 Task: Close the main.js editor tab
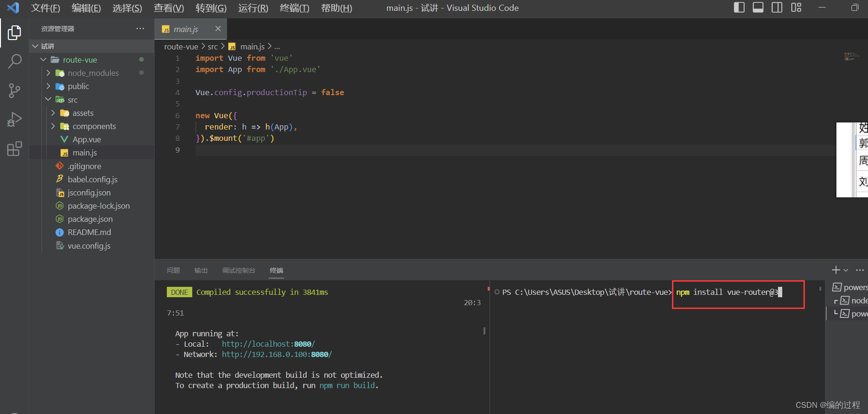(218, 29)
